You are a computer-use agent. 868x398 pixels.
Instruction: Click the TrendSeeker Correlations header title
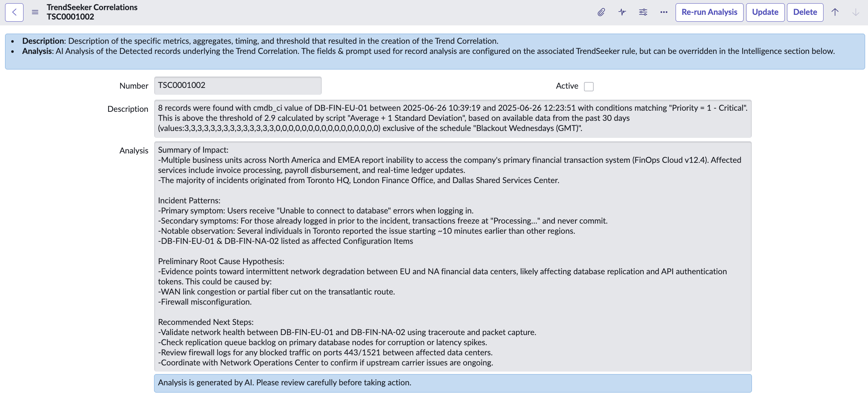click(x=92, y=7)
